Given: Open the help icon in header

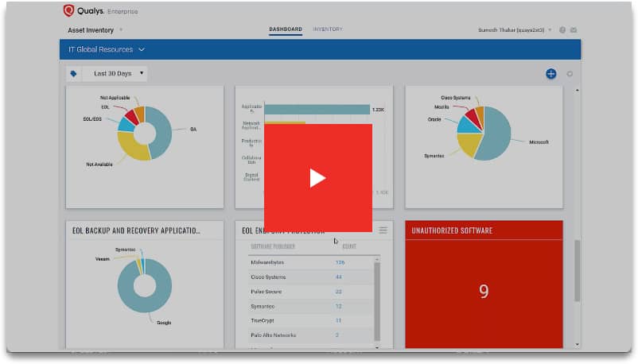Looking at the screenshot, I should [x=562, y=29].
